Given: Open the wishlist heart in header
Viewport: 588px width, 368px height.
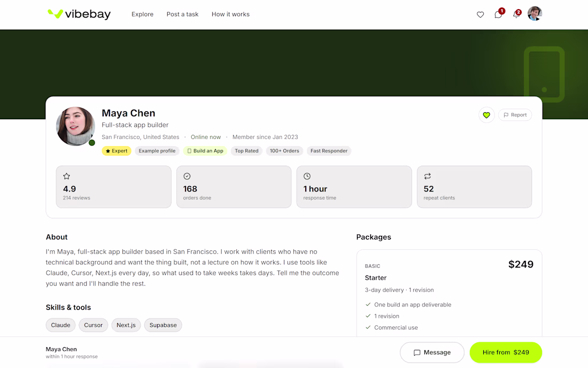Looking at the screenshot, I should click(480, 14).
